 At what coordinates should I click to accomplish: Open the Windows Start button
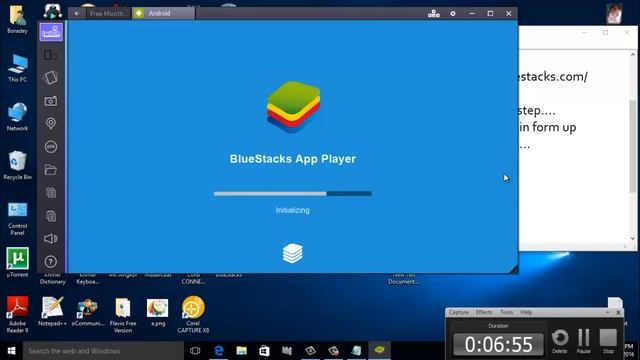pos(11,351)
